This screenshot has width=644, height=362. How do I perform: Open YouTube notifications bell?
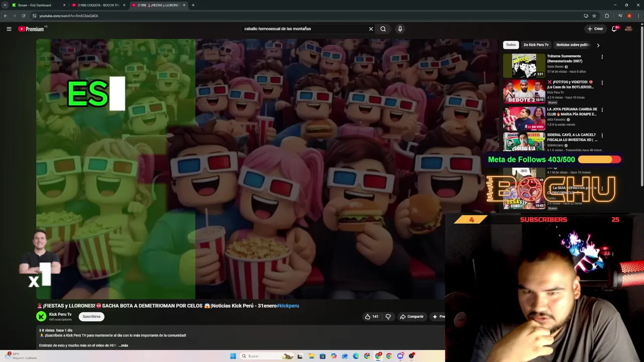pos(614,29)
